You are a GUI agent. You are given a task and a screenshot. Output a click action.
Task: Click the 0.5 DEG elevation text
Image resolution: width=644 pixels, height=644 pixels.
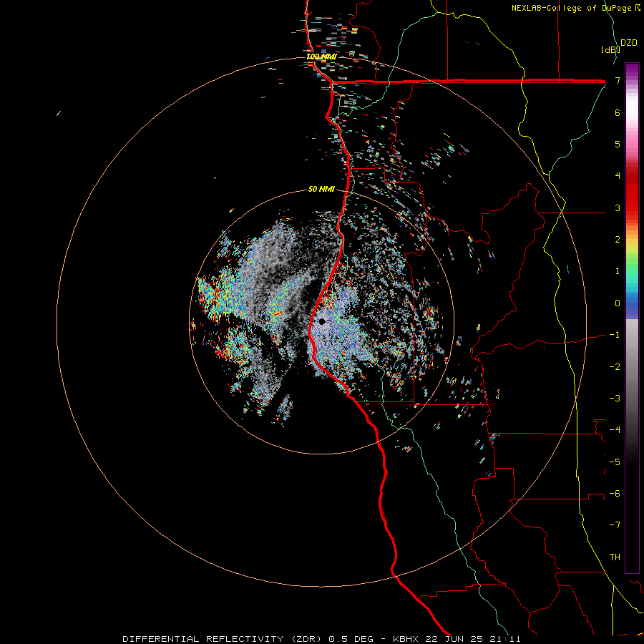coord(351,639)
